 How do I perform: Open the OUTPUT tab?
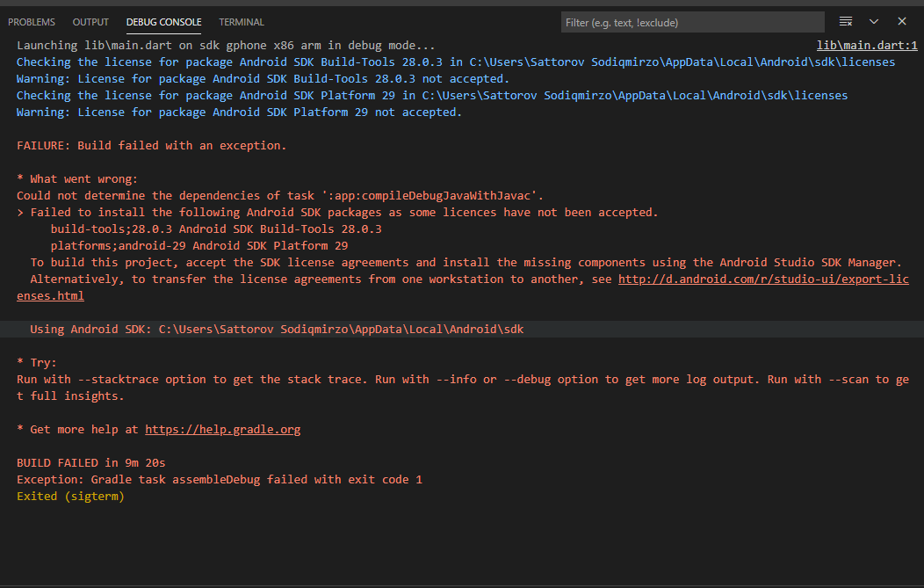coord(90,22)
